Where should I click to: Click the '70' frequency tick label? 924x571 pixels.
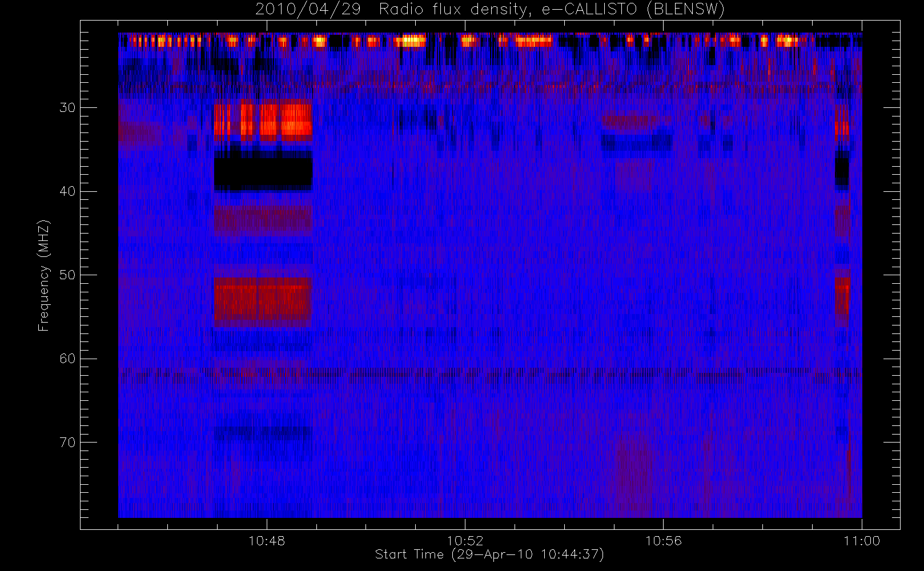tap(67, 442)
